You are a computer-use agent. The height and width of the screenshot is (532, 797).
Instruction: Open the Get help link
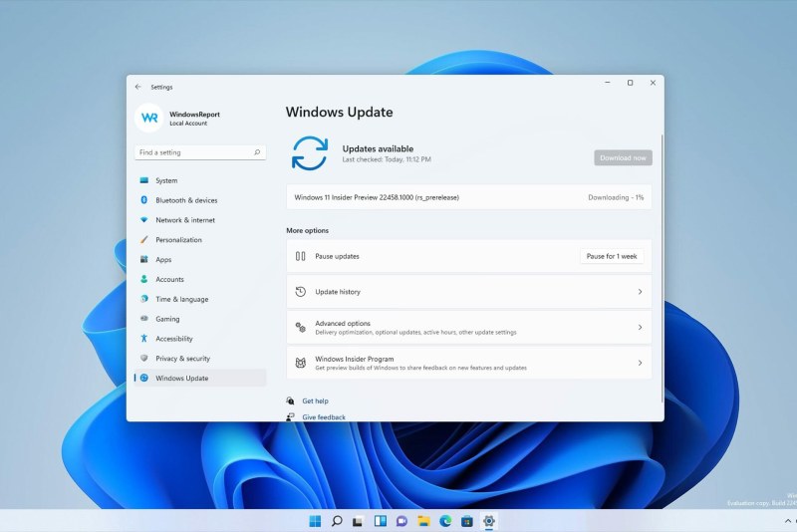tap(315, 400)
